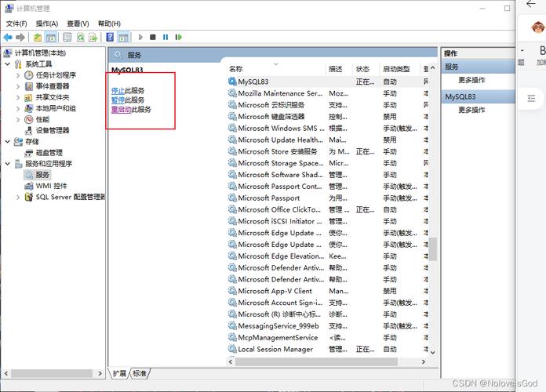The height and width of the screenshot is (392, 546).
Task: Click the 停止 service link
Action: point(118,90)
